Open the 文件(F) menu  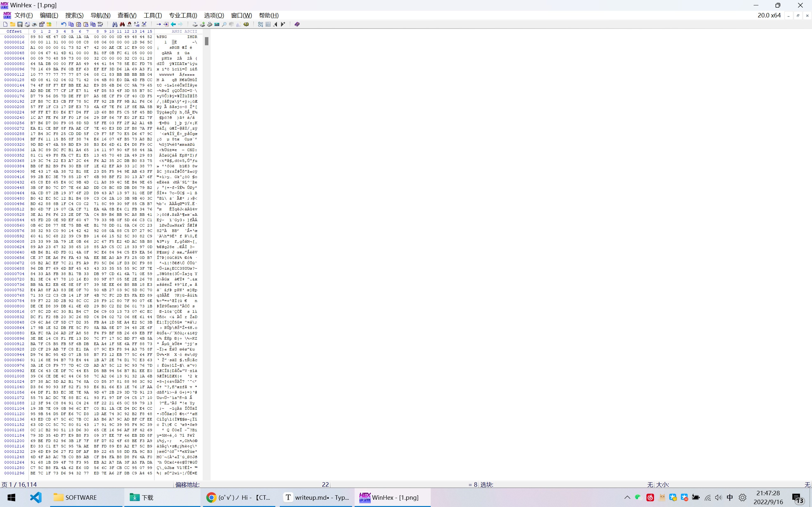click(x=23, y=16)
